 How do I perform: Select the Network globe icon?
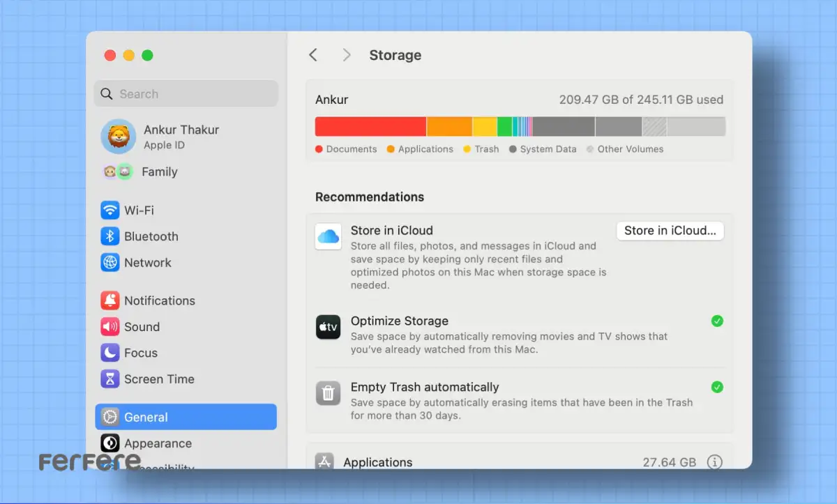pyautogui.click(x=110, y=263)
